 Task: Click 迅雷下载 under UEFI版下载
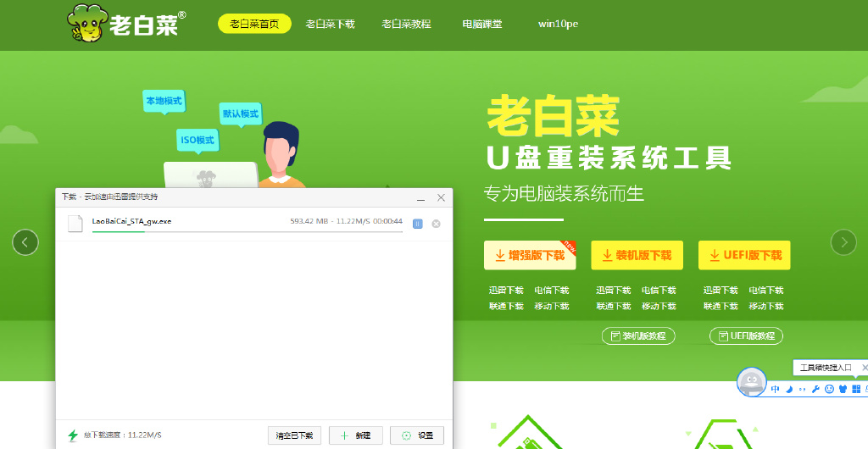(x=721, y=291)
